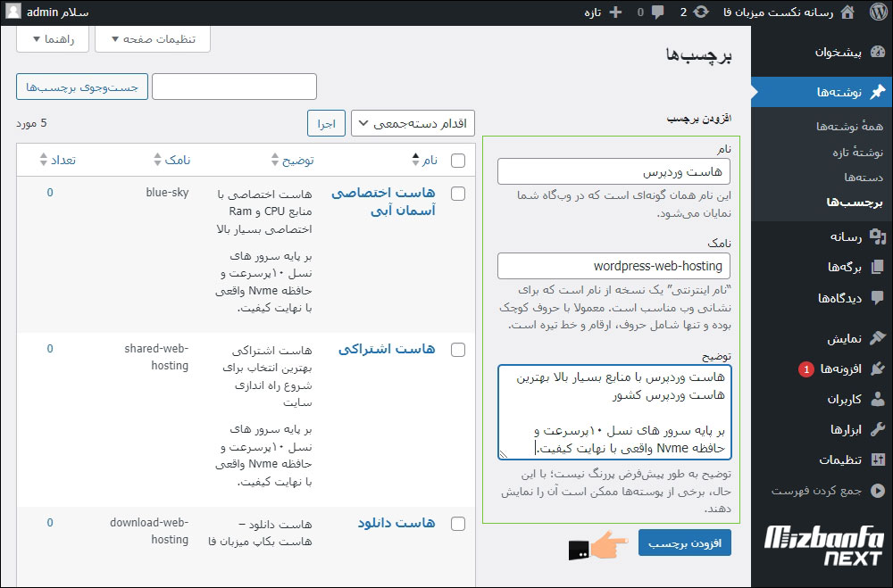The width and height of the screenshot is (893, 588).
Task: Tick the select-all tags checkbox
Action: point(458,161)
